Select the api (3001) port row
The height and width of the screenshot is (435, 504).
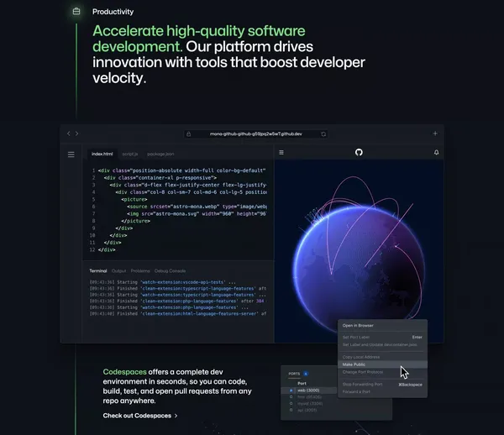tap(309, 410)
